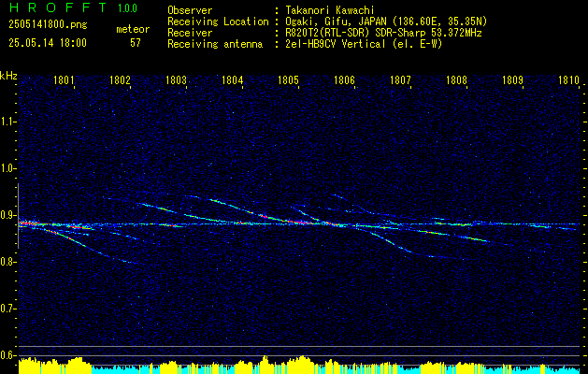Image resolution: width=588 pixels, height=374 pixels.
Task: Click the Receiving Location field label
Action: [218, 22]
